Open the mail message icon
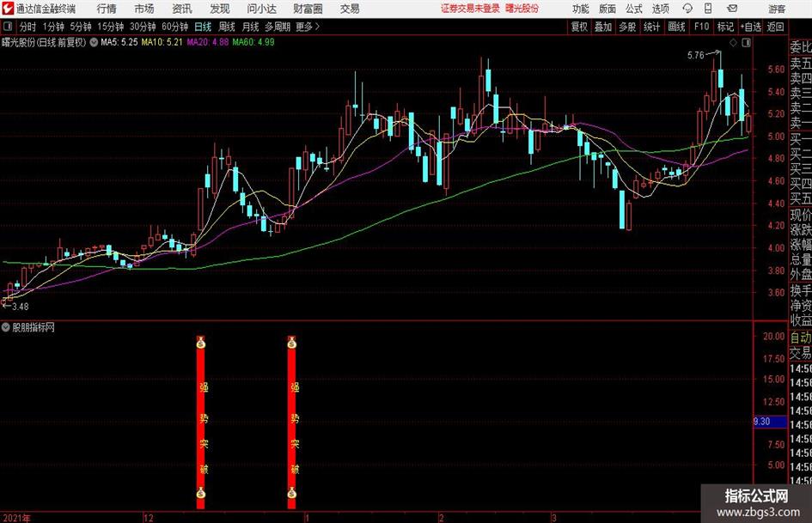Image resolution: width=812 pixels, height=523 pixels. tap(732, 9)
